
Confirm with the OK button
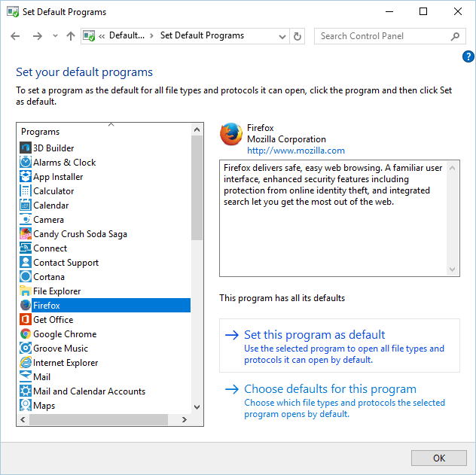[x=438, y=458]
